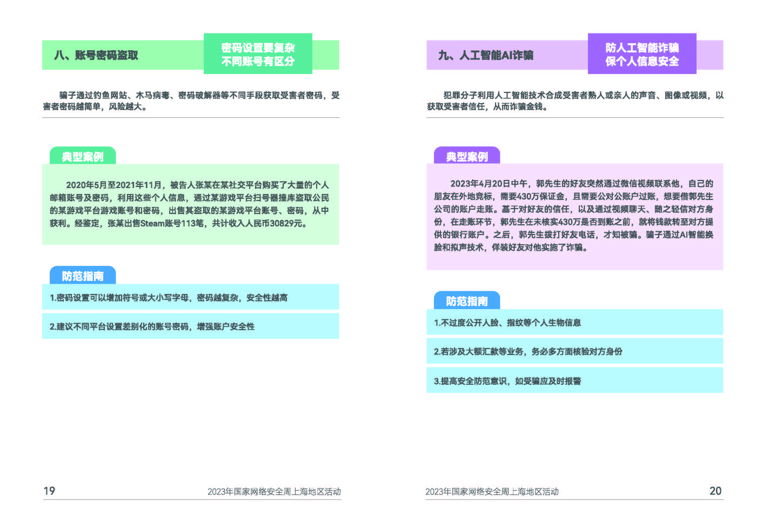Click page number 20
The image size is (766, 532).
pos(715,491)
